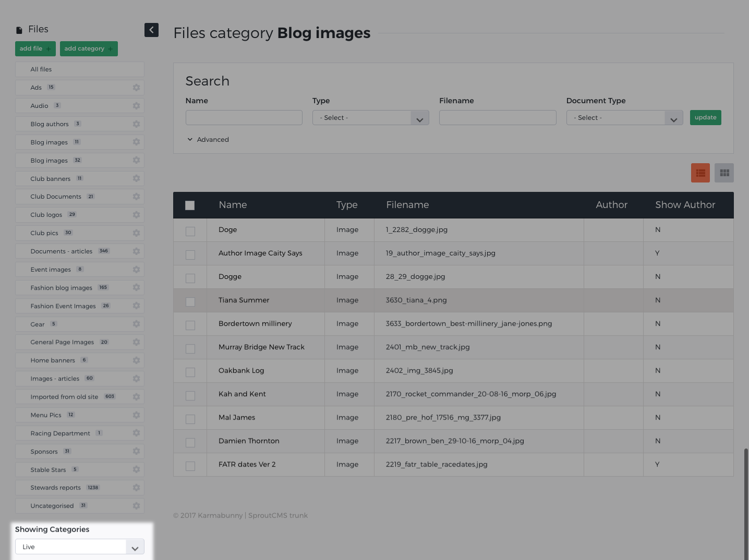Check the box for Kah and Kent row

190,396
